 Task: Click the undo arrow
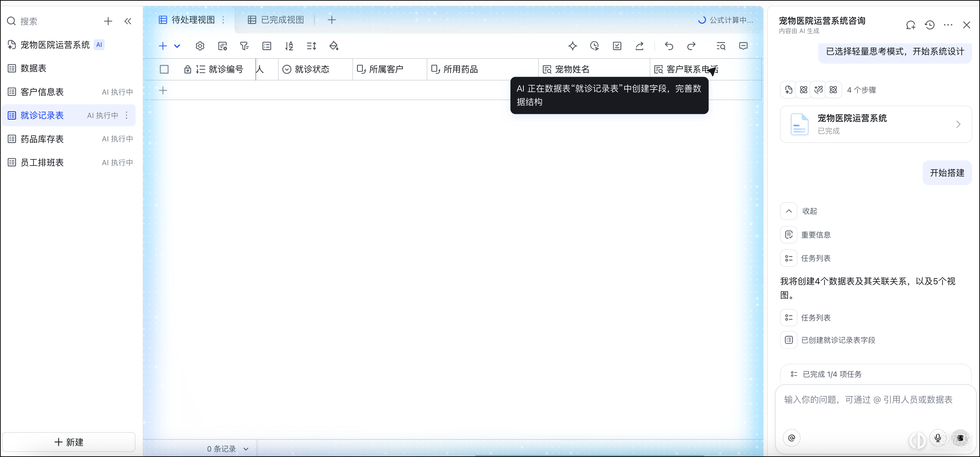[669, 46]
